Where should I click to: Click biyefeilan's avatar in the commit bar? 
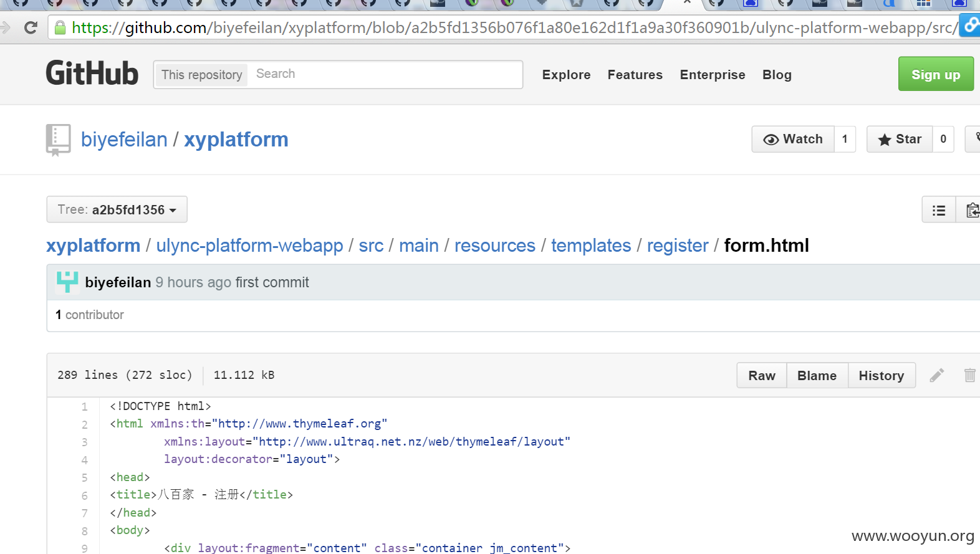(67, 282)
